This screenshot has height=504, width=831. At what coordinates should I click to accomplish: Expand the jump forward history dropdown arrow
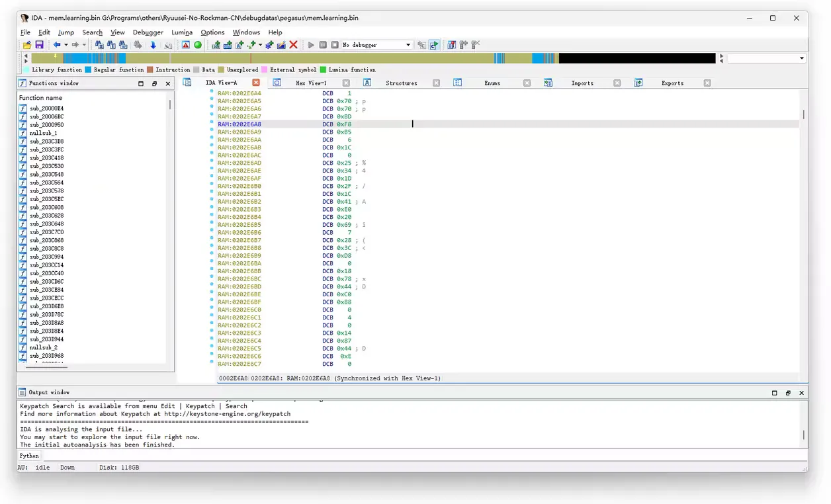[x=84, y=45]
